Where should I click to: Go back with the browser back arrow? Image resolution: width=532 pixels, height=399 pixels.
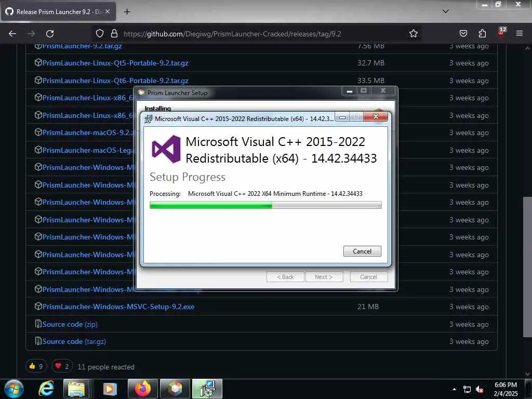pos(12,34)
